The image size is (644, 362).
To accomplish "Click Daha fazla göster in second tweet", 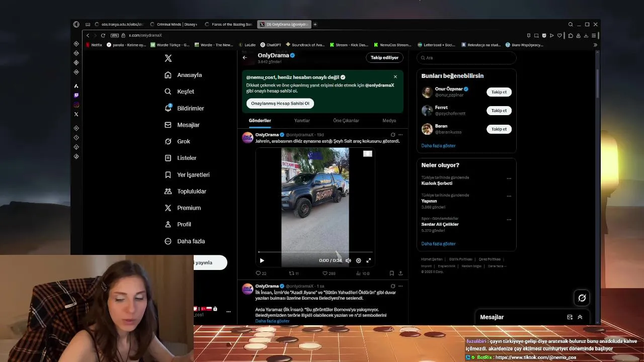I will pos(272,321).
